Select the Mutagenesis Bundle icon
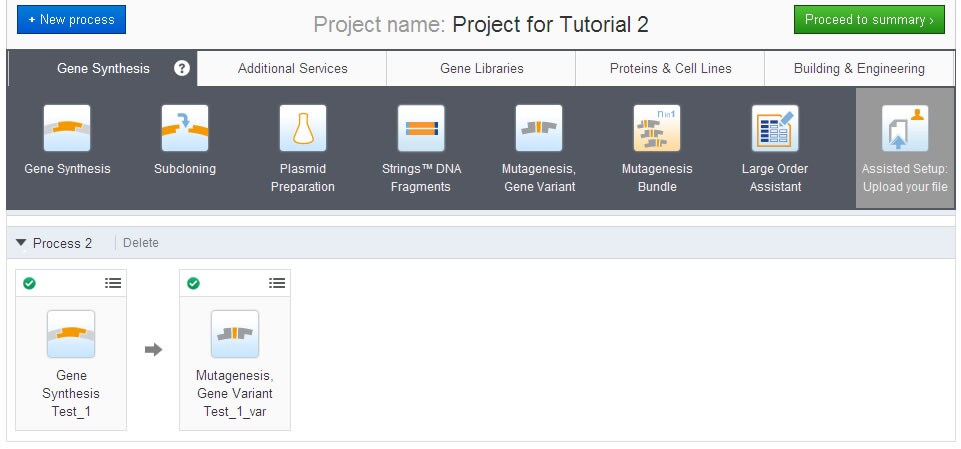 [657, 129]
